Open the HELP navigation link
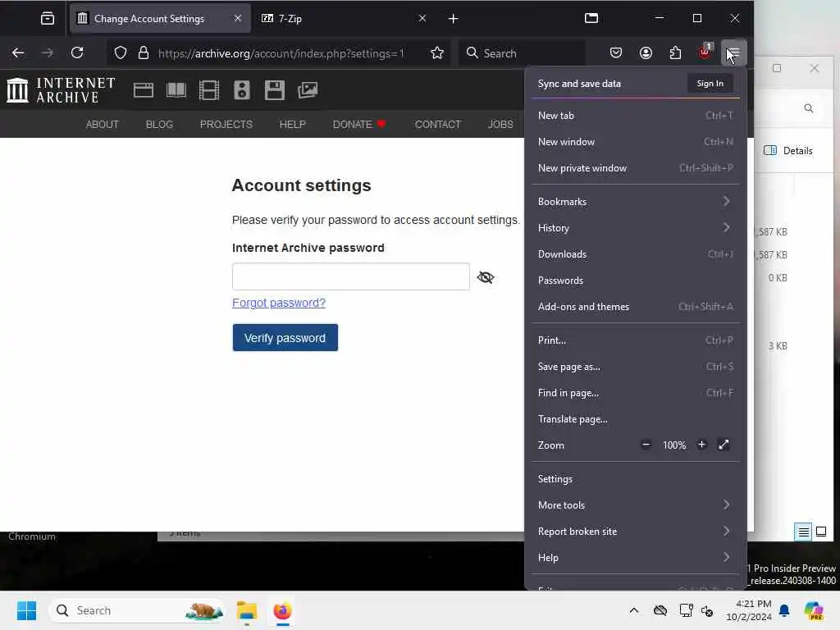The width and height of the screenshot is (840, 630). [x=293, y=125]
